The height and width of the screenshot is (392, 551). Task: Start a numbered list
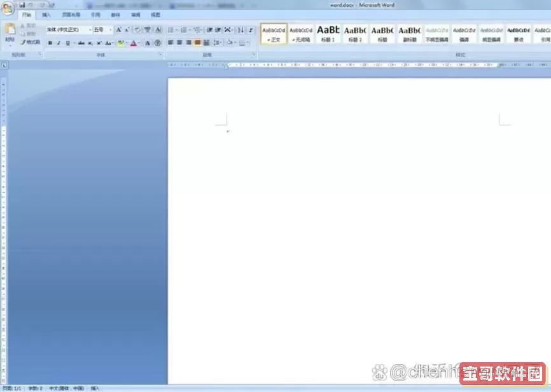pos(184,30)
